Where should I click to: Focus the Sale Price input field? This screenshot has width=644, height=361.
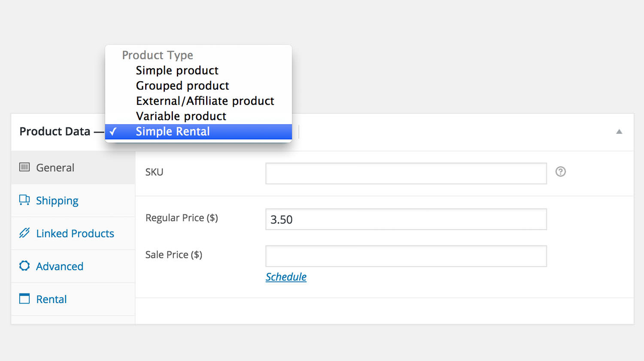[406, 256]
